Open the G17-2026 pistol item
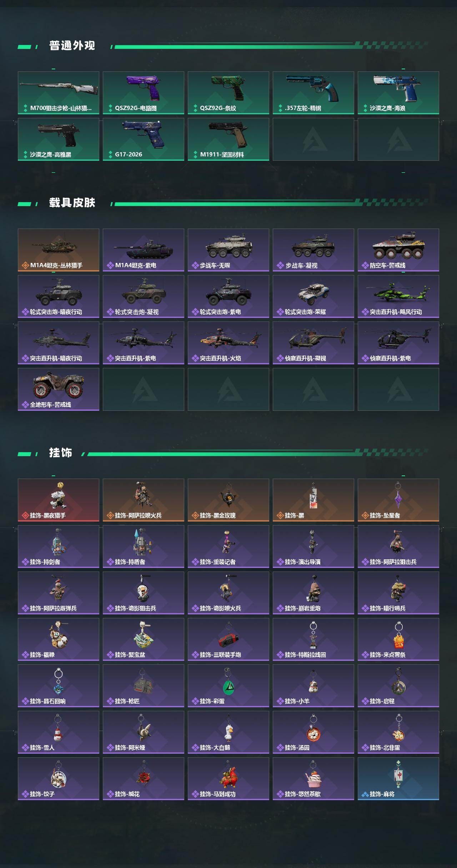Image resolution: width=457 pixels, height=868 pixels. (144, 139)
